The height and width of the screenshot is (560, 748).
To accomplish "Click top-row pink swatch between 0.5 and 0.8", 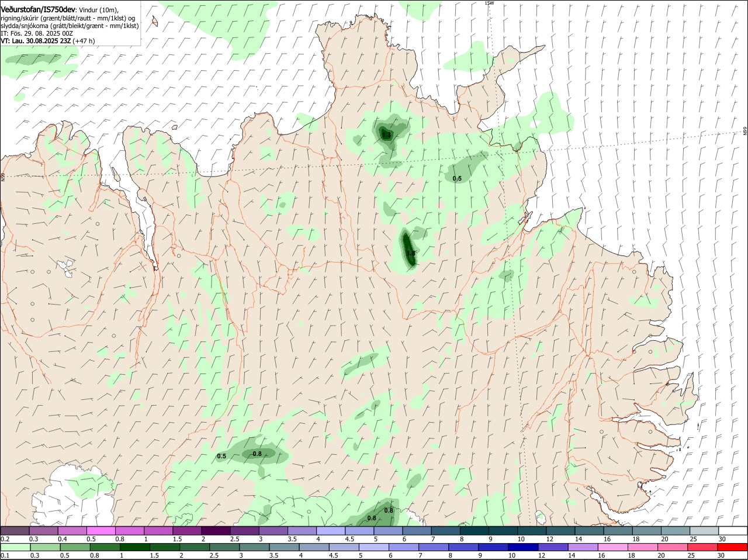I will coord(101,530).
